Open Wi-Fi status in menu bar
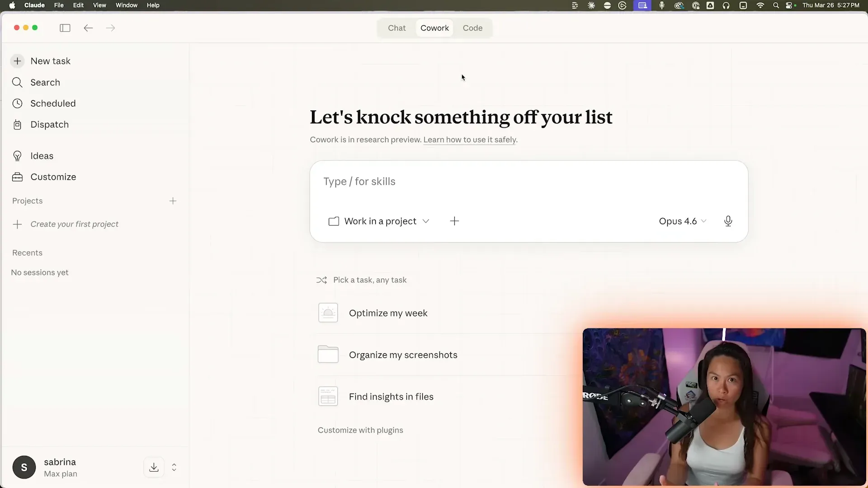Viewport: 868px width, 488px height. (x=760, y=5)
